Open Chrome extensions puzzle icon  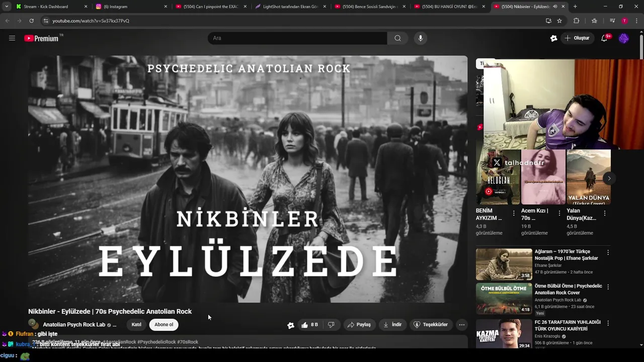577,21
